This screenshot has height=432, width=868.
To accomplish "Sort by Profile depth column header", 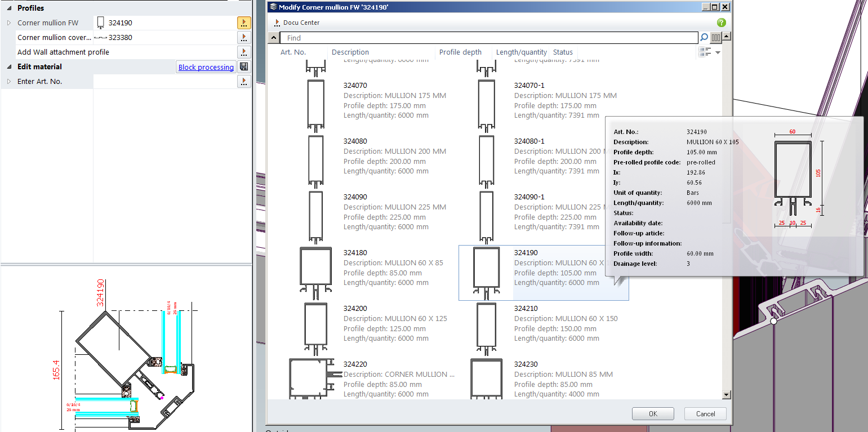I will pos(460,52).
